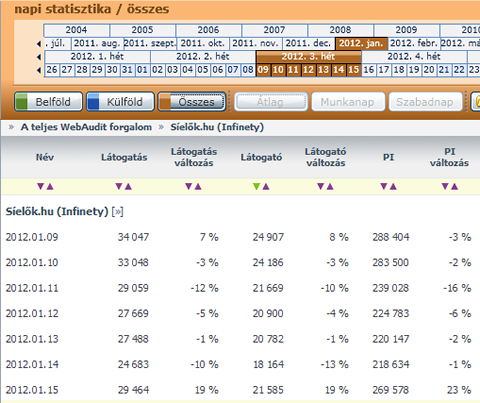Viewport: 480px width, 403px height.
Task: Toggle Belföld traffic filter
Action: tap(48, 102)
